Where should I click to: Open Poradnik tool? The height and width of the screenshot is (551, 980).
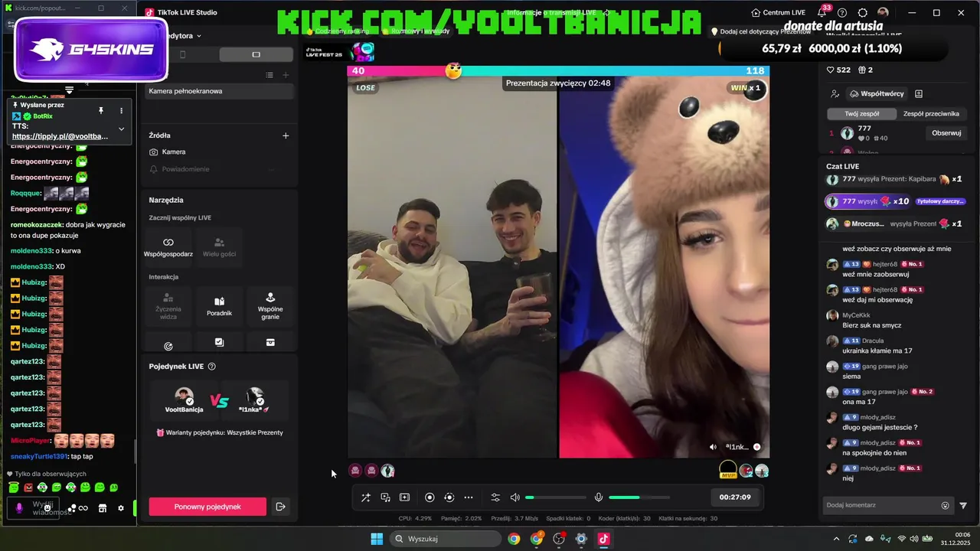(219, 306)
